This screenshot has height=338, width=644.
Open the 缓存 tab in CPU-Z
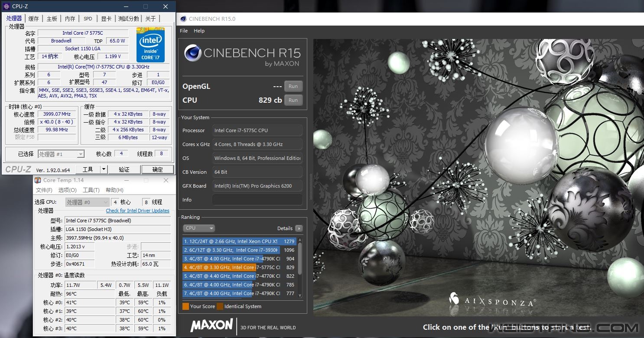(33, 19)
